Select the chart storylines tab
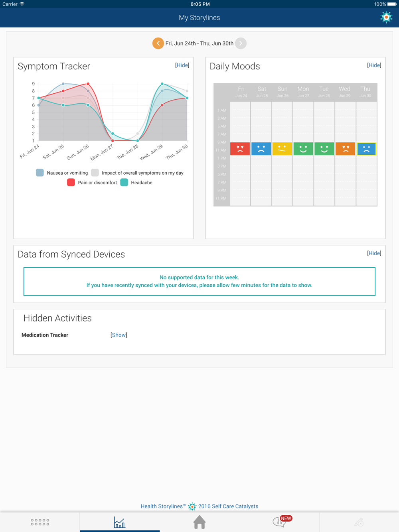The image size is (399, 532). pyautogui.click(x=119, y=522)
